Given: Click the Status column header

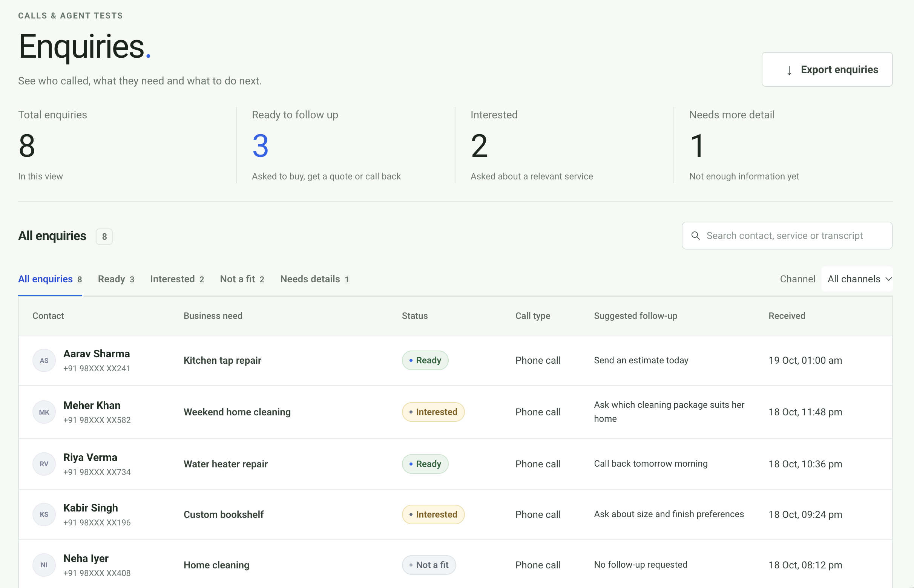Looking at the screenshot, I should [415, 316].
